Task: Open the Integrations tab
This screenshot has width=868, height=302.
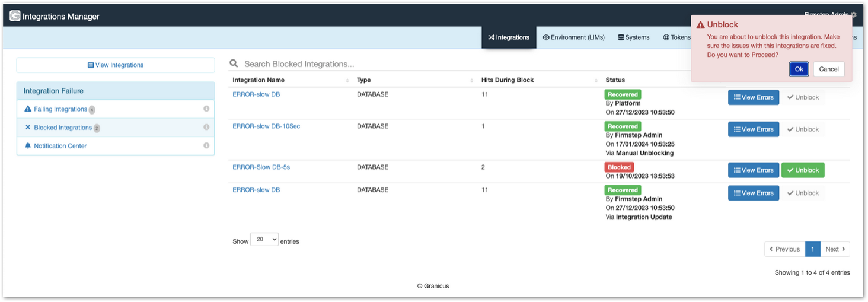Action: coord(509,37)
